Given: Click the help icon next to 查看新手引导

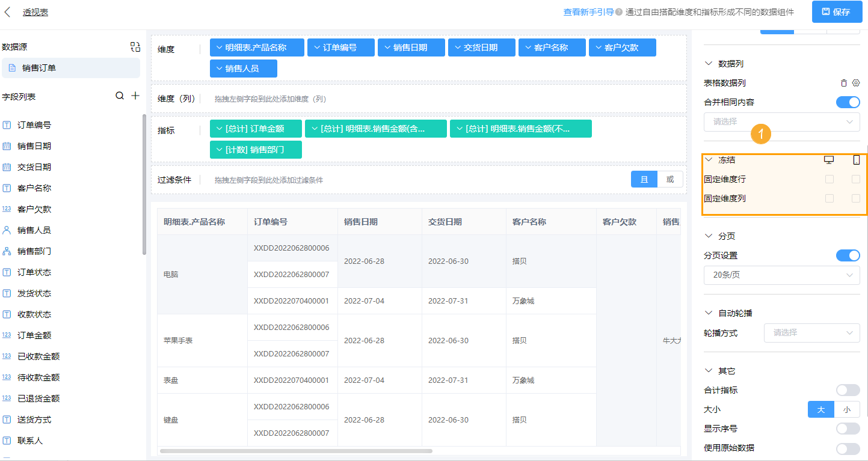Looking at the screenshot, I should pos(619,12).
